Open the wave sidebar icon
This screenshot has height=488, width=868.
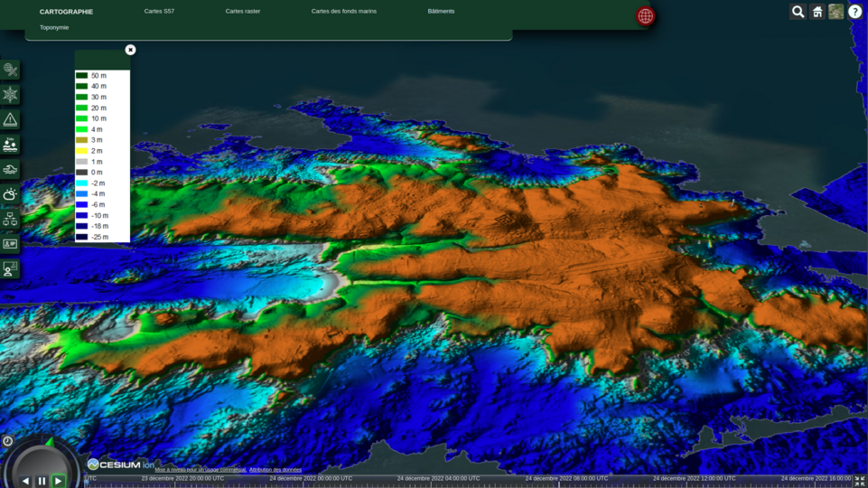[10, 170]
